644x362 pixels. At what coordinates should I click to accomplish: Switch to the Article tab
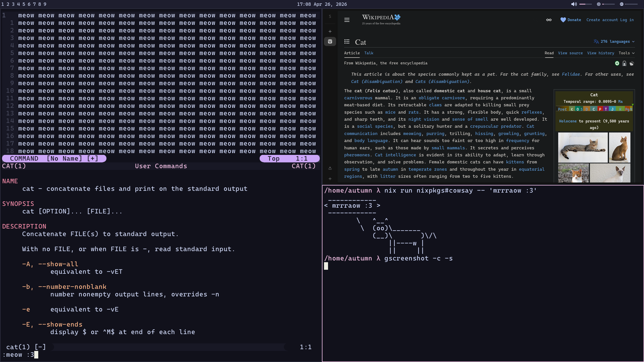[x=352, y=53]
